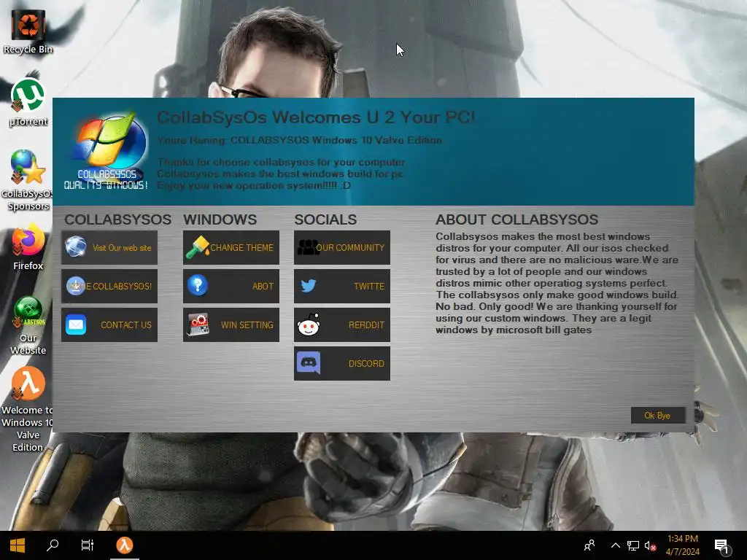Click the text 'Youre Runing: COLLABSYSOS Windows 10 Valve Edition'

[299, 140]
